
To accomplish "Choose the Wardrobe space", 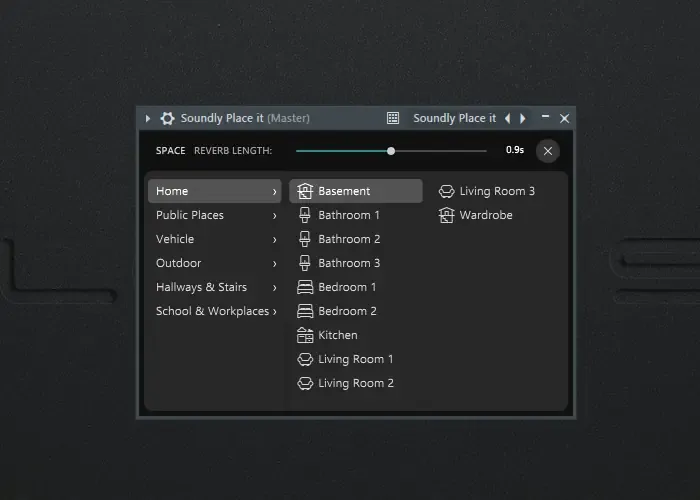I will pos(497,215).
